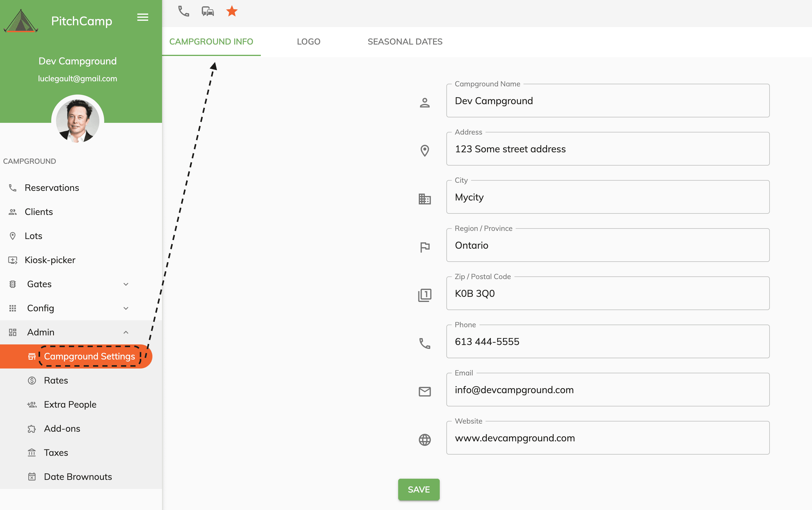Open the phone shortcut in the top toolbar
Viewport: 812px width, 510px height.
pos(183,11)
